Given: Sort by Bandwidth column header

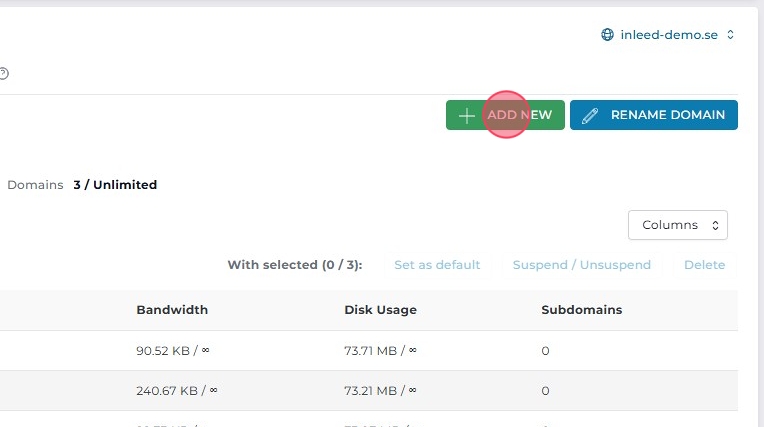Looking at the screenshot, I should [172, 310].
